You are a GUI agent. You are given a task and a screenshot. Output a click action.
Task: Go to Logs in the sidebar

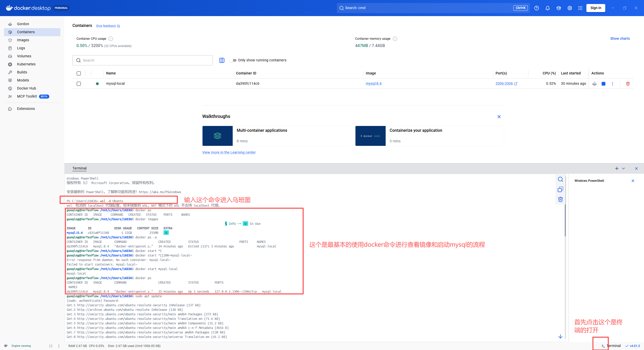32,48
